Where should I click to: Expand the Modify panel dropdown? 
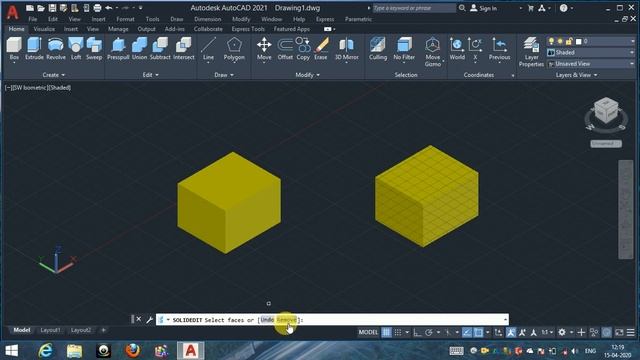[x=307, y=75]
